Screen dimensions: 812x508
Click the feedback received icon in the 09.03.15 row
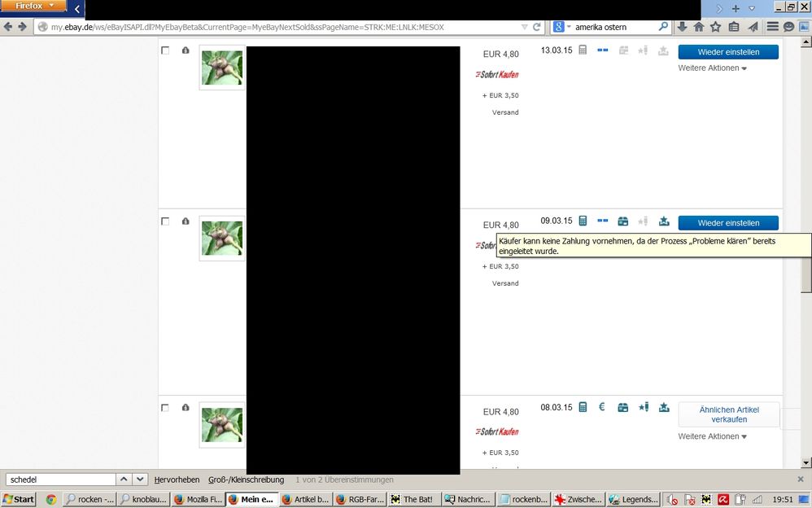664,221
